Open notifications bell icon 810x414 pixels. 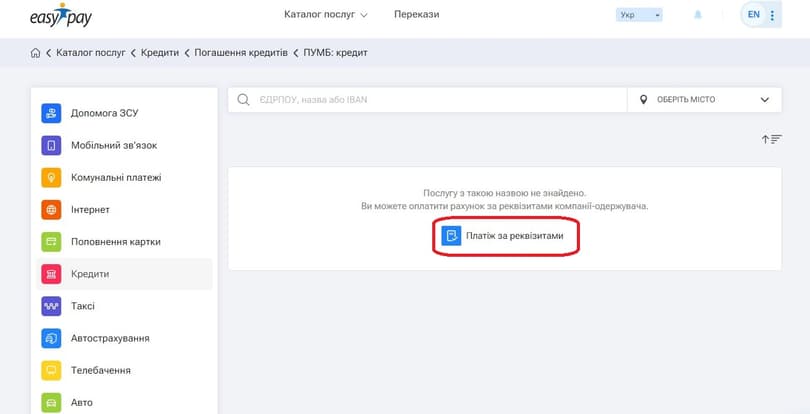698,15
